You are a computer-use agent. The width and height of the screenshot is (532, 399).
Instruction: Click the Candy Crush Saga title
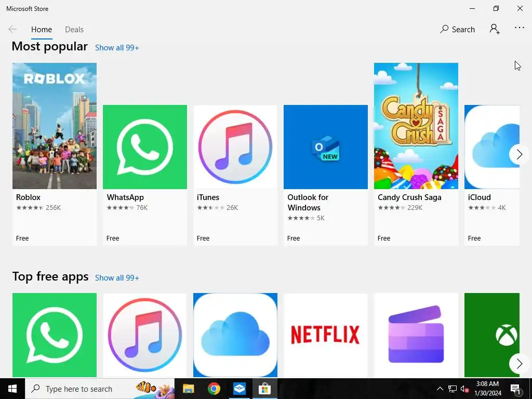pyautogui.click(x=409, y=197)
